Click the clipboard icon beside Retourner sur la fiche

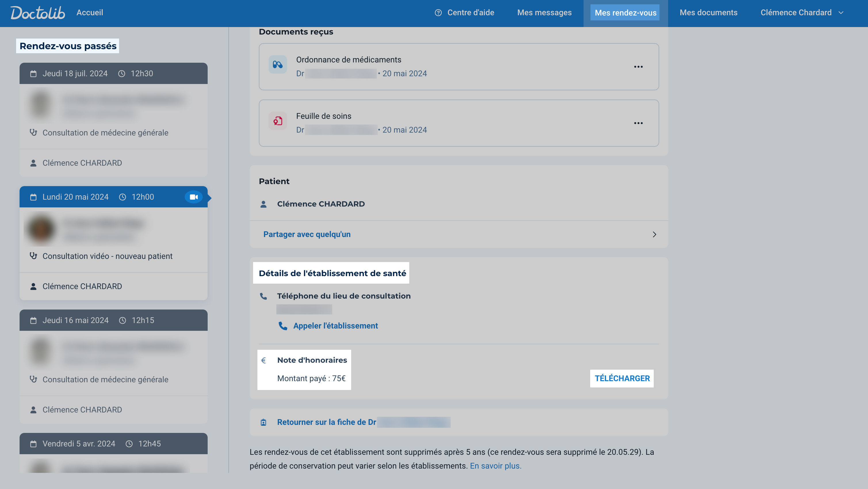263,422
